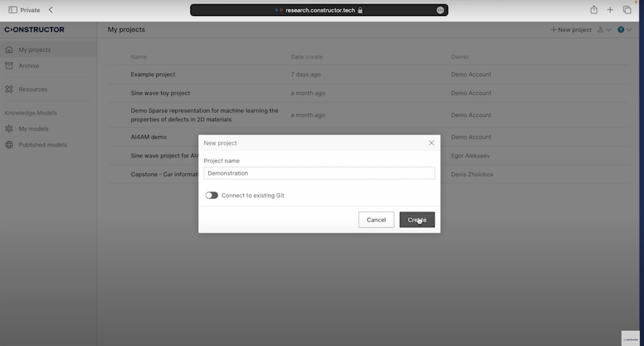This screenshot has width=644, height=346.
Task: Click the New project plus button
Action: (571, 30)
